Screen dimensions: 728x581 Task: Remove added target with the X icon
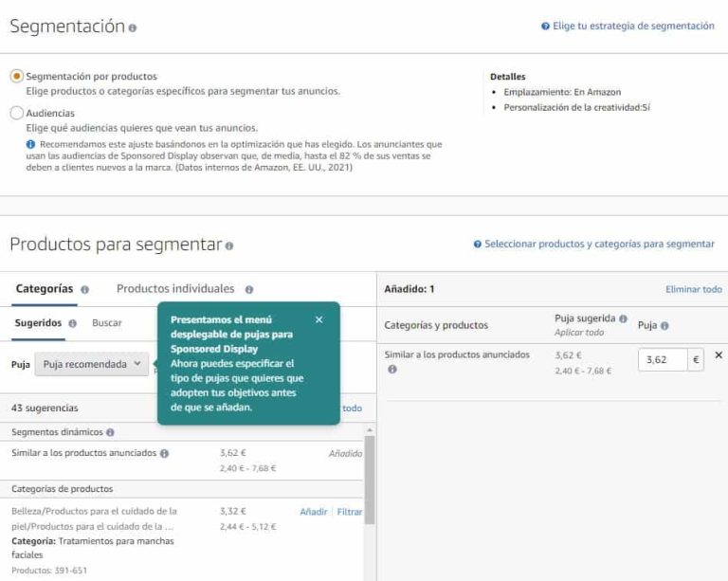[719, 355]
